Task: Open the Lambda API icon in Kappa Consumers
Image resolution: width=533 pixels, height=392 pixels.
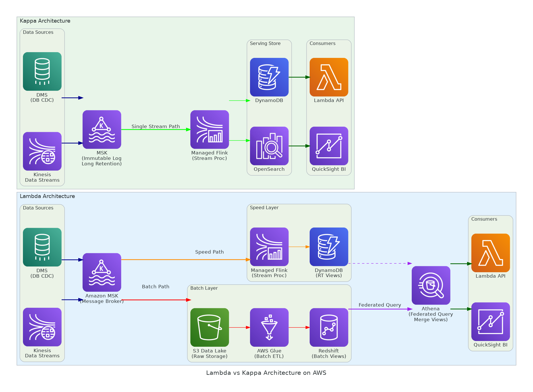Action: [329, 77]
